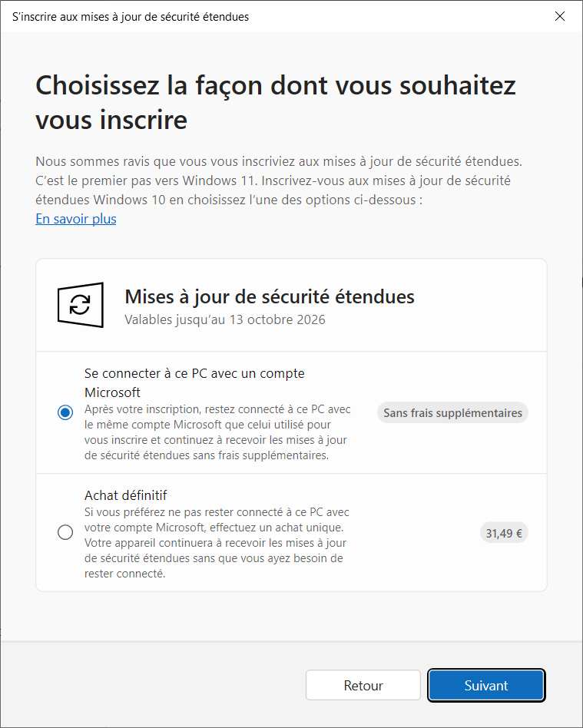This screenshot has height=728, width=583.
Task: Click the Valables jusqu'au 13 octobre 2026 text
Action: coord(224,319)
